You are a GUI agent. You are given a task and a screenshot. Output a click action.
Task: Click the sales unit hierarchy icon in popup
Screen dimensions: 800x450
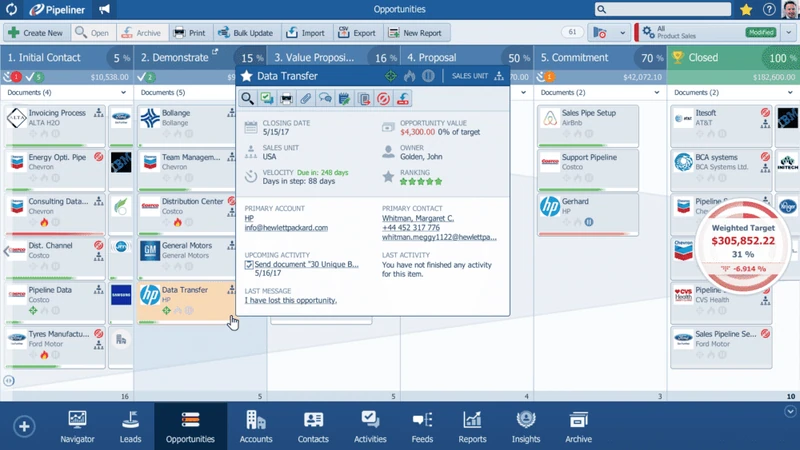(499, 76)
